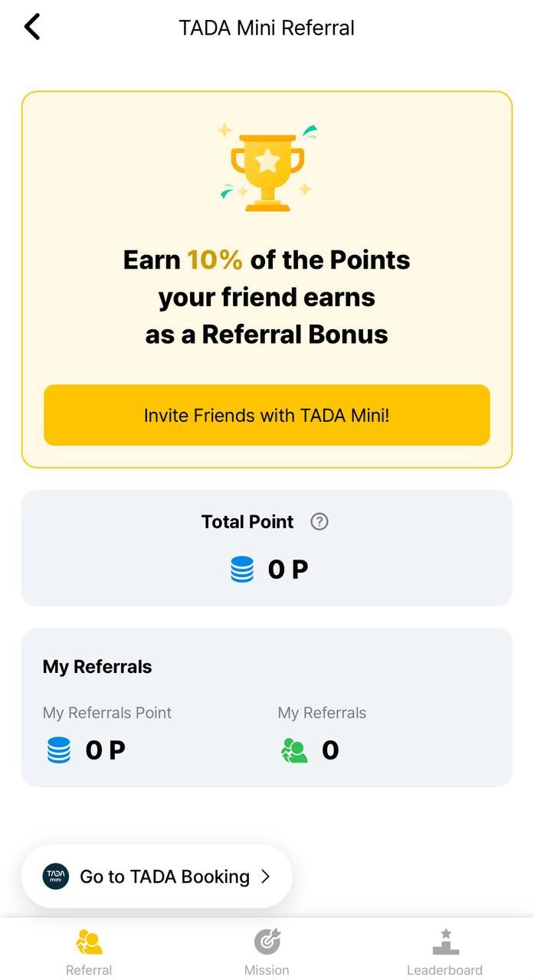The height and width of the screenshot is (980, 534).
Task: Click the My Referrals Point coin icon
Action: click(59, 750)
